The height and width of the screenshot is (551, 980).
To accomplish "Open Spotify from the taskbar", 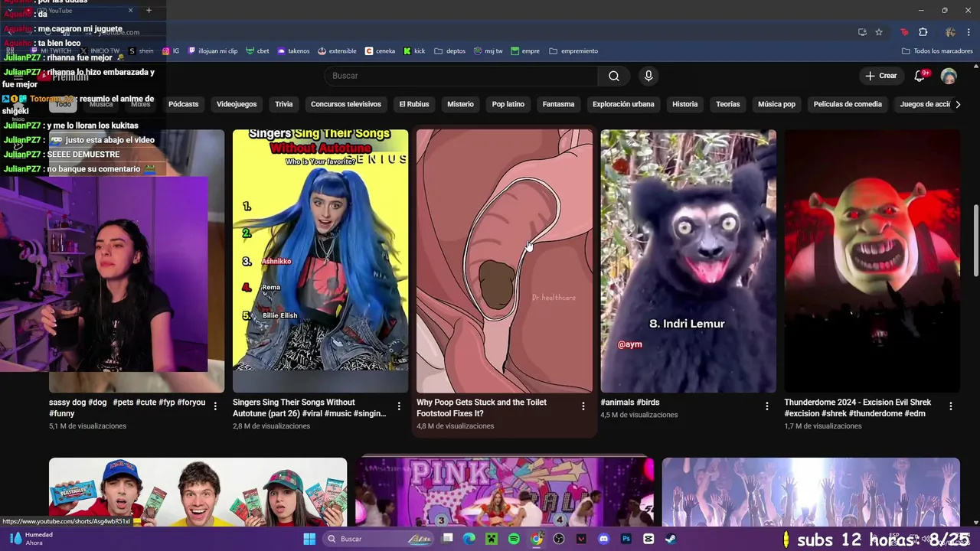I will 514,539.
